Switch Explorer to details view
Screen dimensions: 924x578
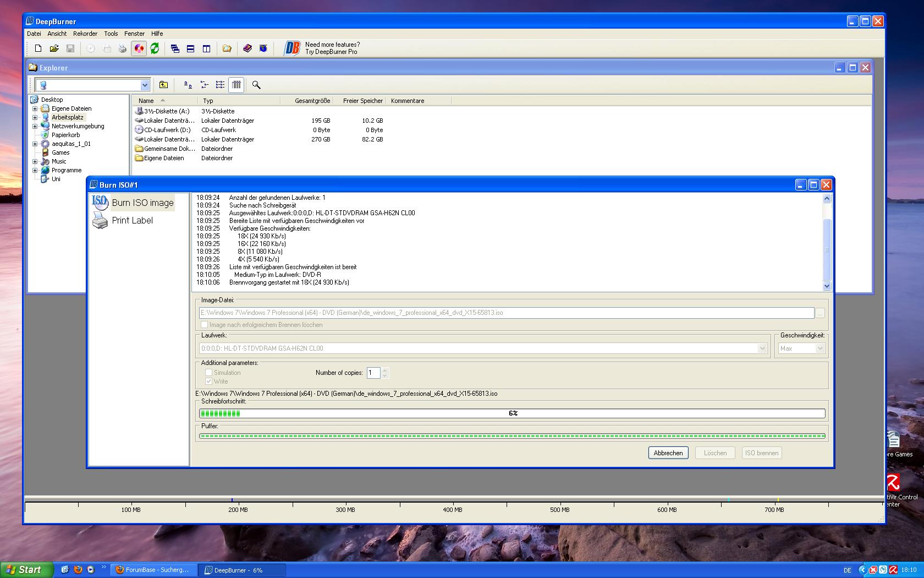[237, 85]
